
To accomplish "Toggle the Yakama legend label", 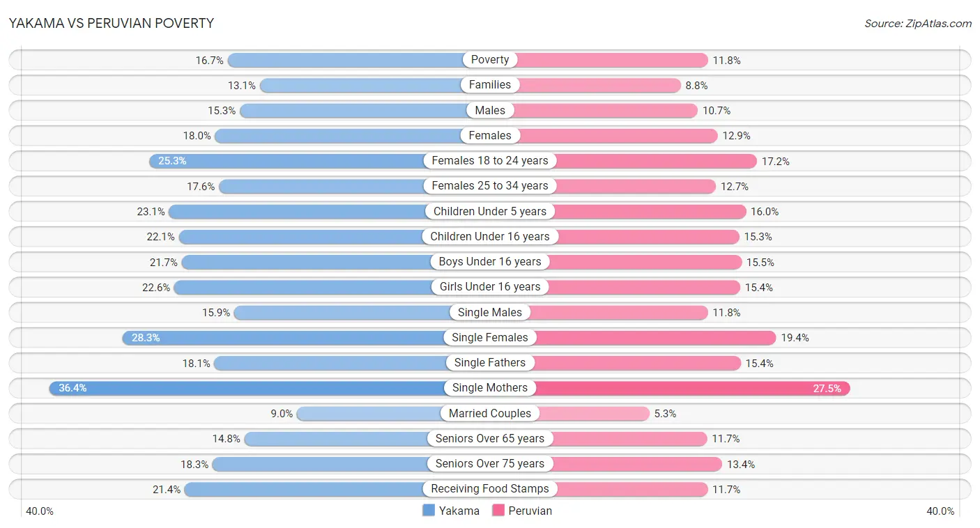I will pos(459,511).
